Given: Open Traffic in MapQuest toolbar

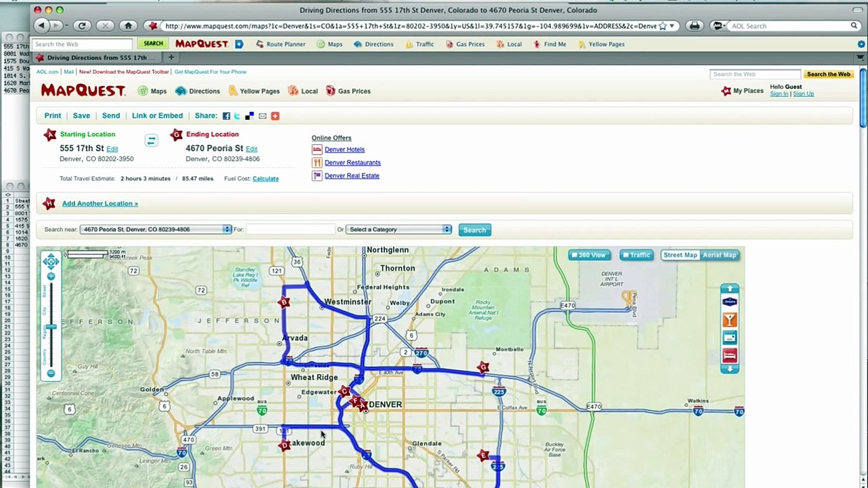Looking at the screenshot, I should [x=419, y=44].
